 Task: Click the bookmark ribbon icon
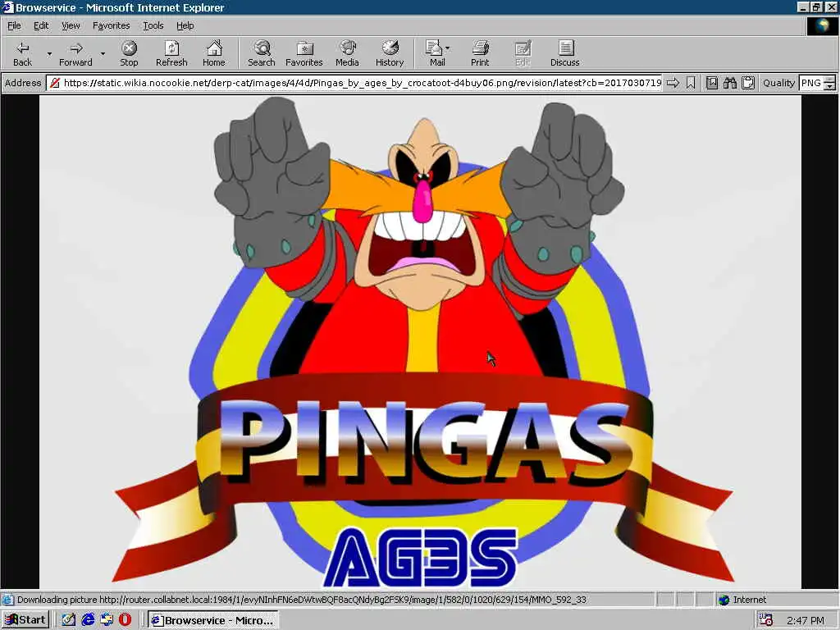point(691,83)
